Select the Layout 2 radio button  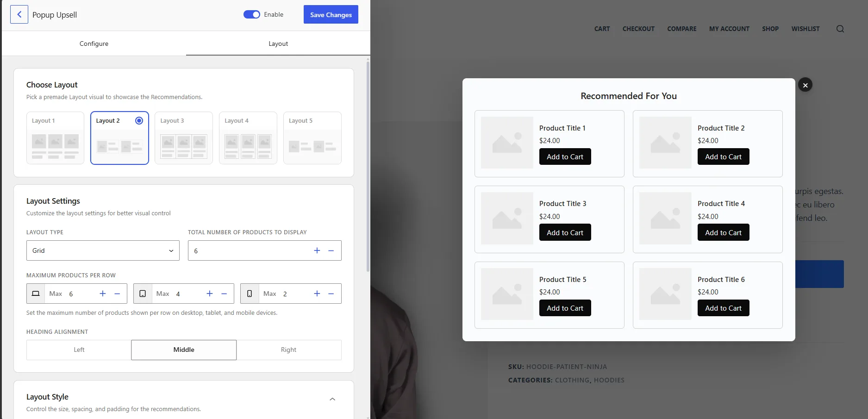pyautogui.click(x=139, y=120)
